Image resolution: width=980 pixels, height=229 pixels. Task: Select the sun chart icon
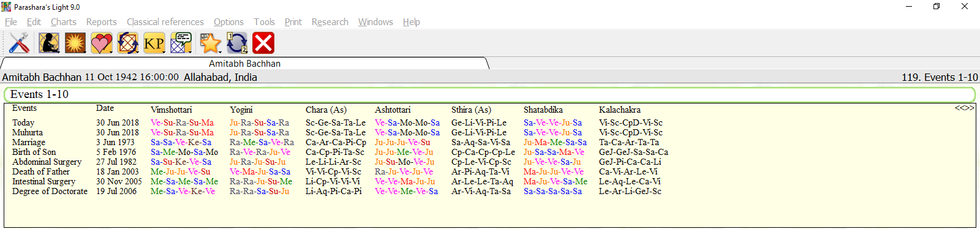[75, 43]
